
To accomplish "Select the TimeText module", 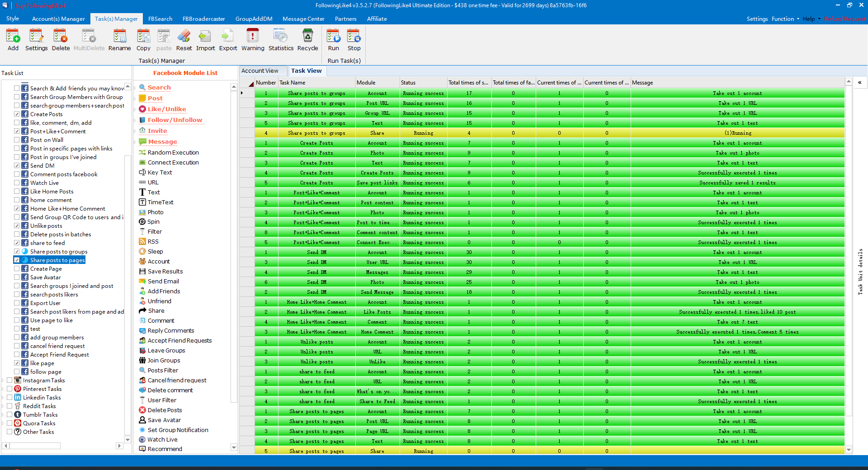I will [156, 202].
